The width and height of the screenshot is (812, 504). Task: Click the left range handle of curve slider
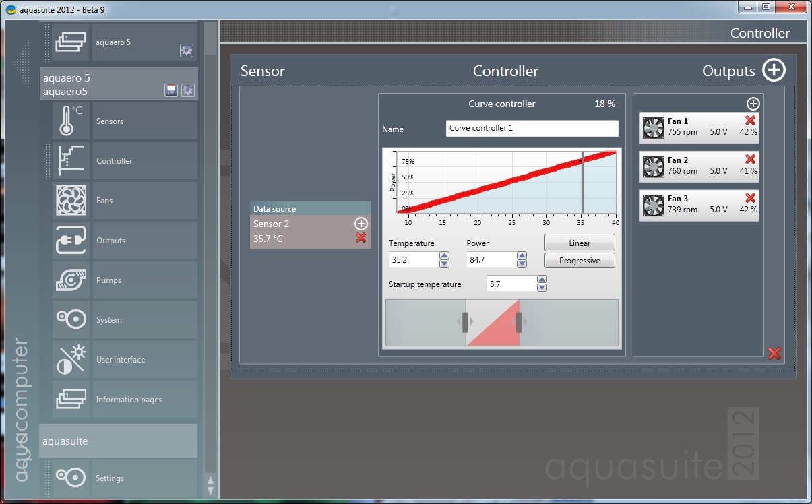pyautogui.click(x=465, y=322)
